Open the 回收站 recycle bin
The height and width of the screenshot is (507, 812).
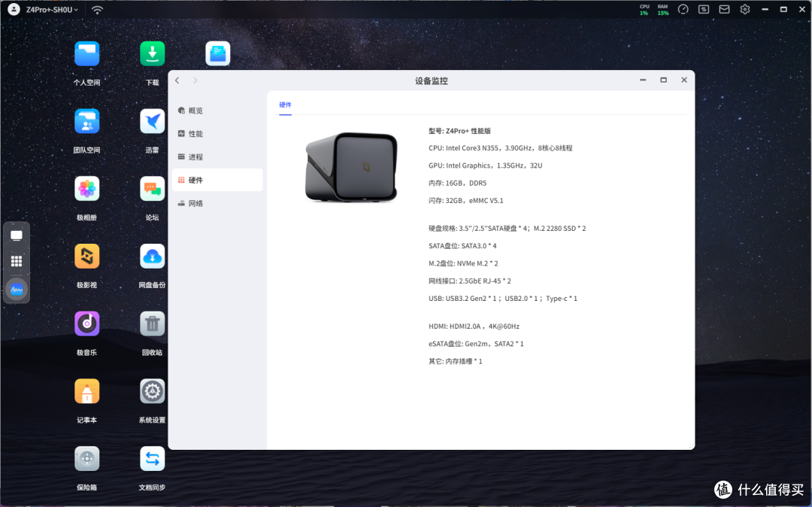[x=152, y=323]
